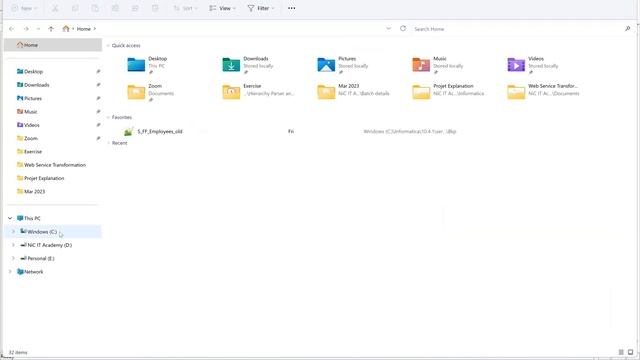This screenshot has height=360, width=640.
Task: Collapse the Quick access section
Action: pos(108,46)
